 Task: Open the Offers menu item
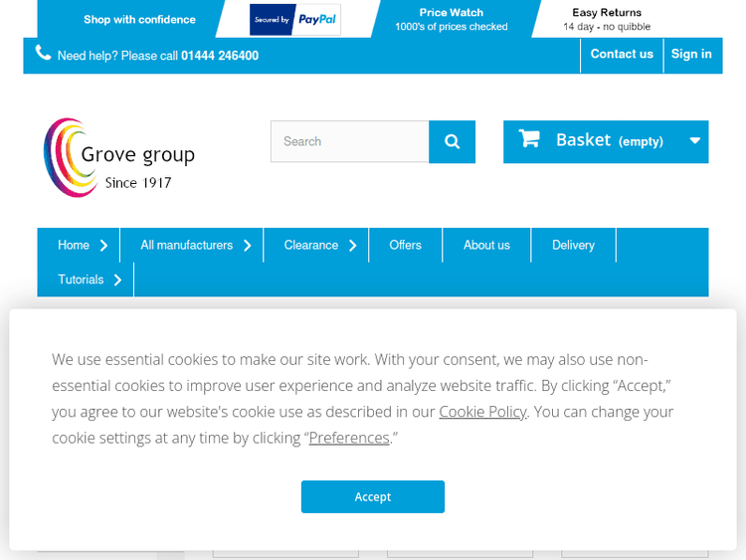click(x=405, y=246)
